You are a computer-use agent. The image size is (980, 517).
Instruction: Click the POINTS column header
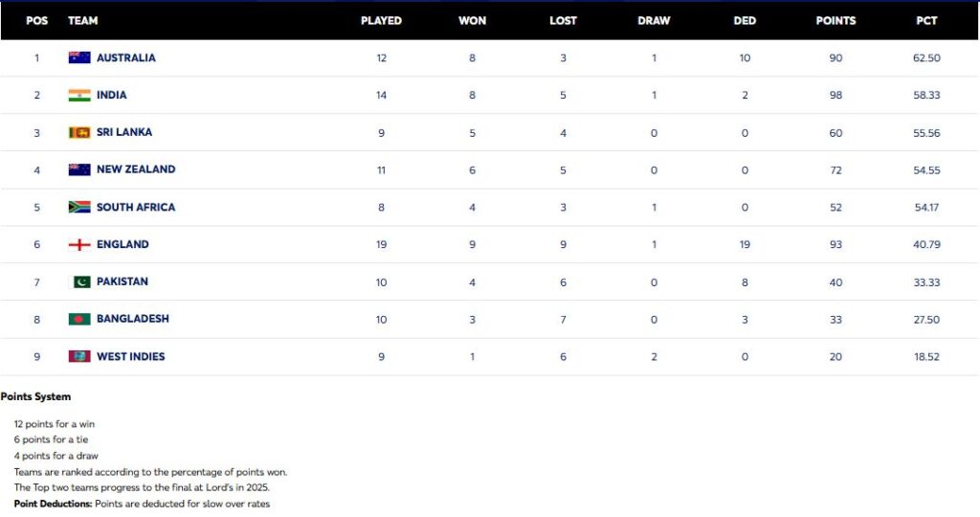pos(835,20)
